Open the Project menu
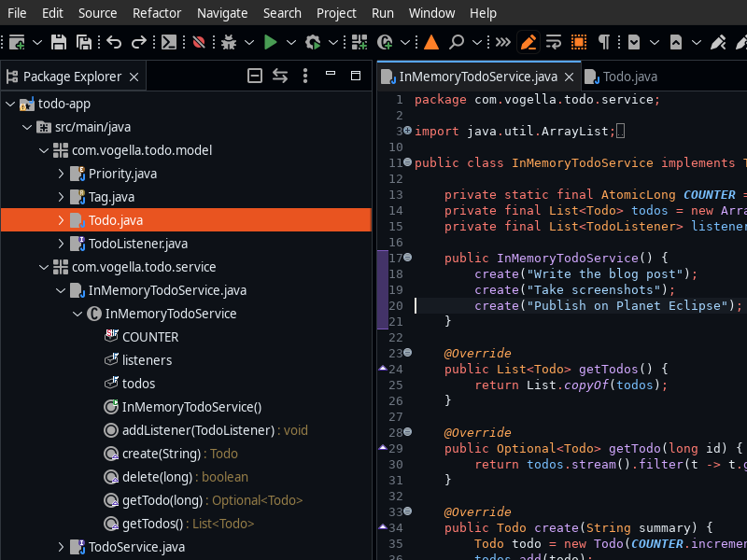The height and width of the screenshot is (560, 747). 336,13
